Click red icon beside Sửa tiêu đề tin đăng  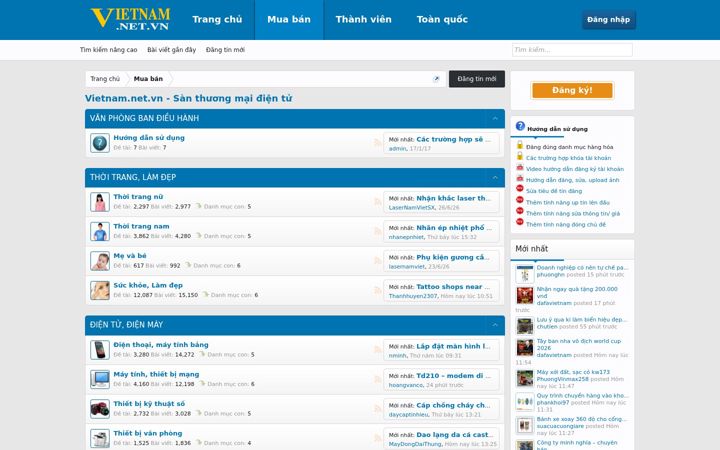coord(520,188)
